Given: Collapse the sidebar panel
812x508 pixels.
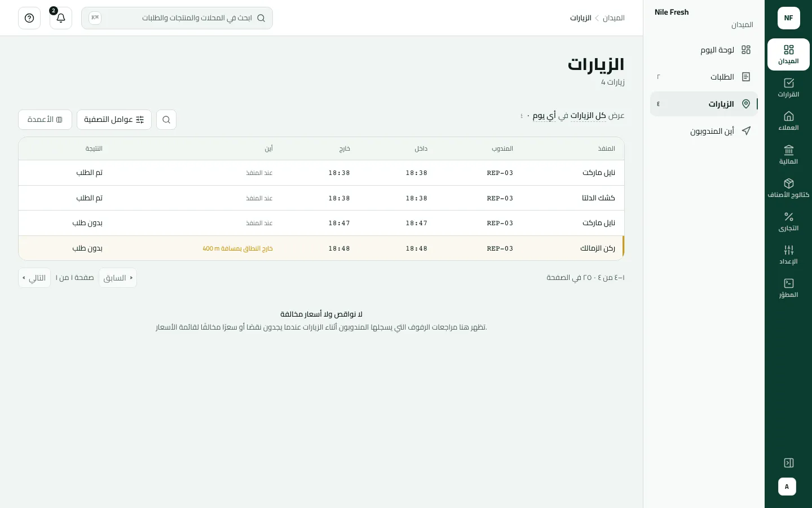Looking at the screenshot, I should click(x=789, y=463).
